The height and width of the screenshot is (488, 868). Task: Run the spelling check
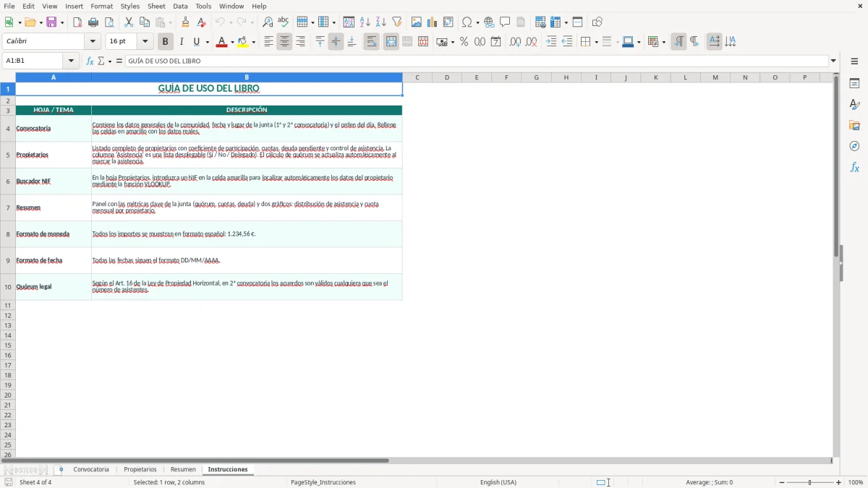[284, 22]
